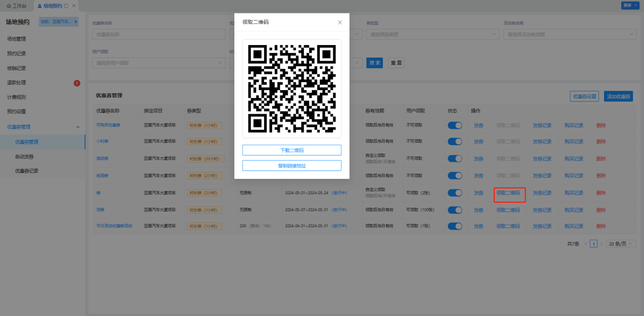Click the 时长券 (20小时) tag

206,158
